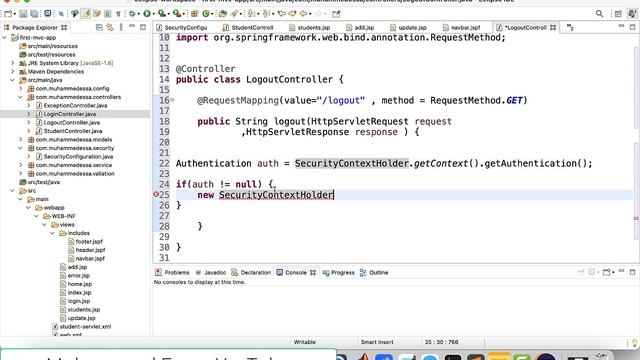Open the Declaration view tab
This screenshot has width=640, height=360.
pyautogui.click(x=251, y=273)
